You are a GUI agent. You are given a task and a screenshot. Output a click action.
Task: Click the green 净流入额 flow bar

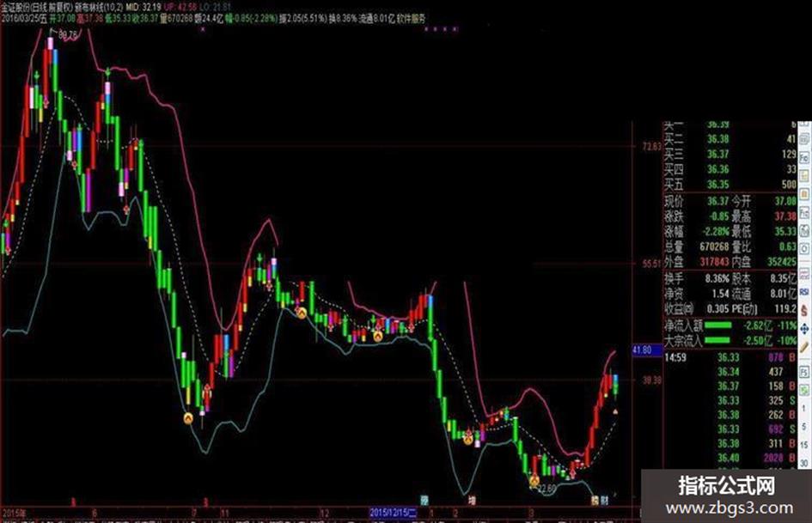tap(719, 325)
